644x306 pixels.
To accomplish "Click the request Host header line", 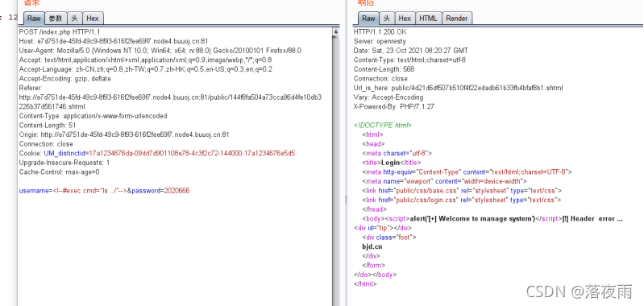I will tap(114, 41).
